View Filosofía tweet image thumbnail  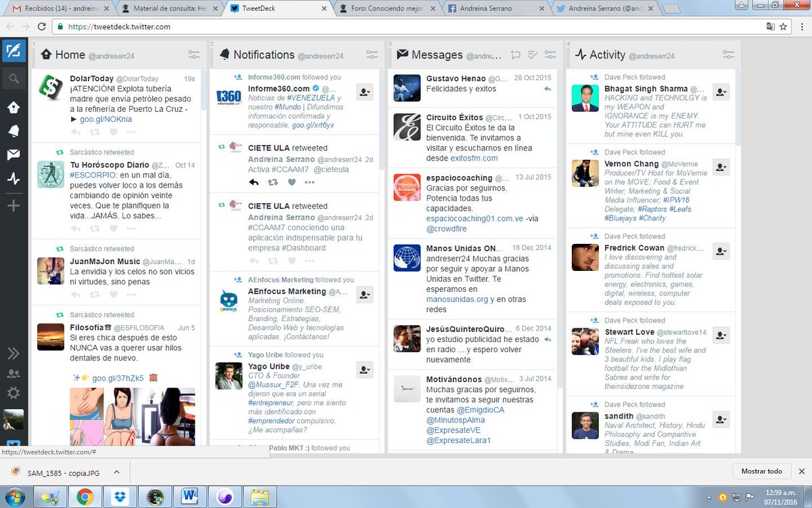132,416
